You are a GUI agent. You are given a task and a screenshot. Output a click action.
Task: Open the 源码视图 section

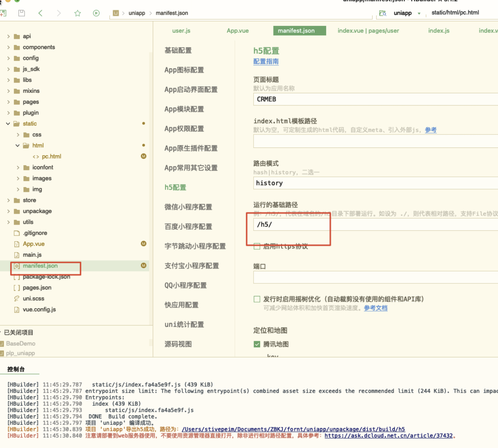click(x=178, y=344)
